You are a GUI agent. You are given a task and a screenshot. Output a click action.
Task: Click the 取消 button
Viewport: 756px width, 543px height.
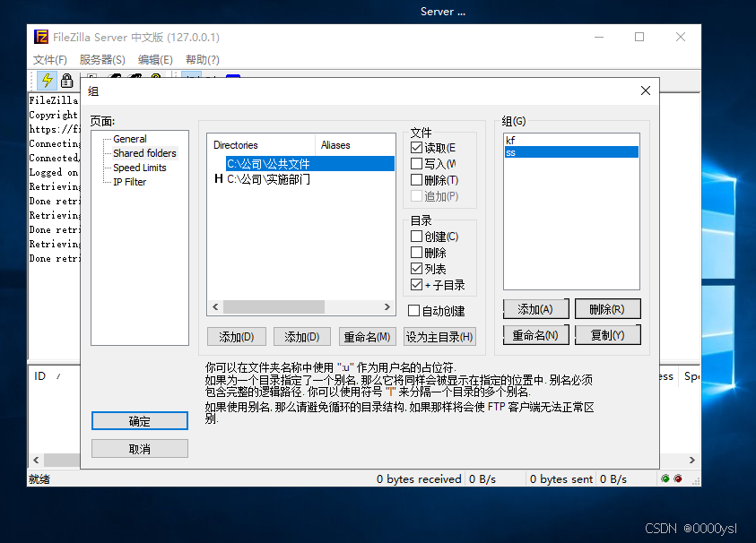(140, 449)
